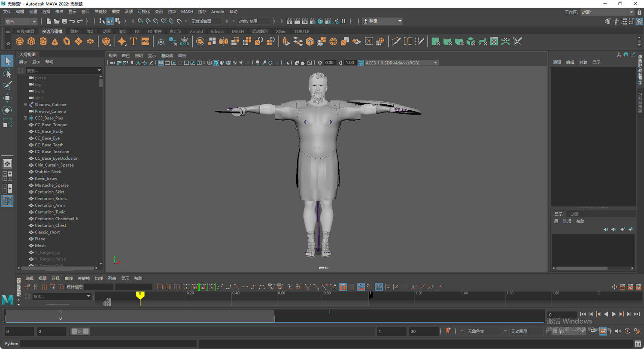The image size is (644, 349).
Task: Open the 动画 menu set dropdown
Action: pos(21,21)
